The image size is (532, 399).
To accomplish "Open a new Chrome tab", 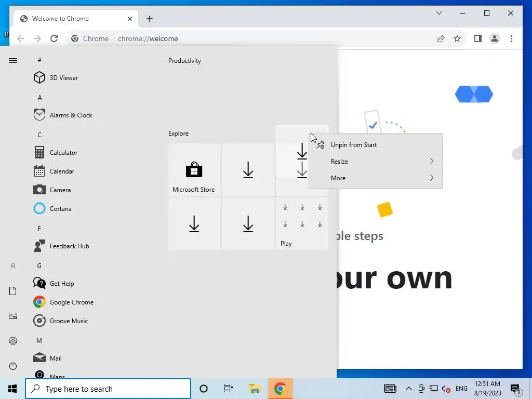I will coord(149,19).
